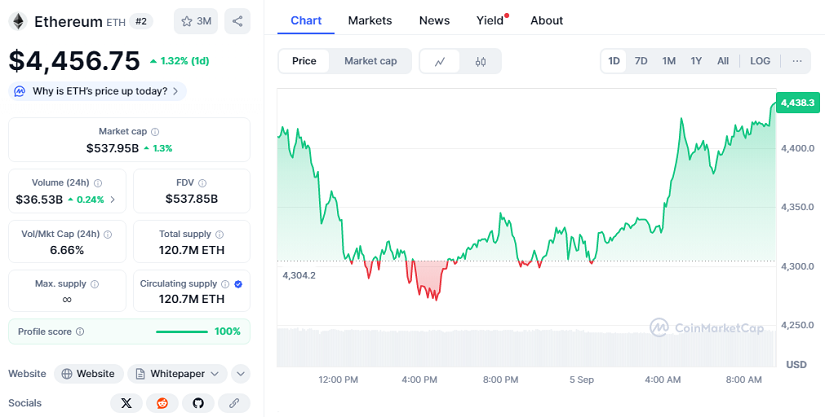Click the rank #2 badge
This screenshot has width=825, height=417.
point(141,21)
